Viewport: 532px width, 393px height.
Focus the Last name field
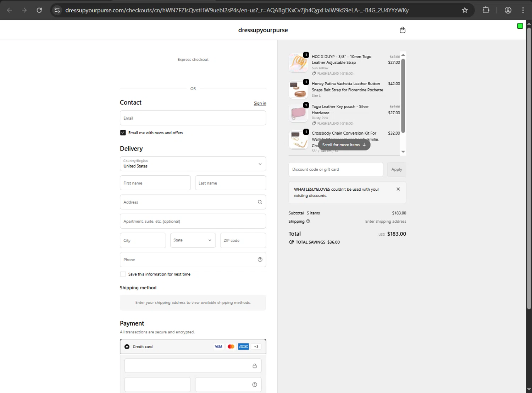tap(231, 183)
